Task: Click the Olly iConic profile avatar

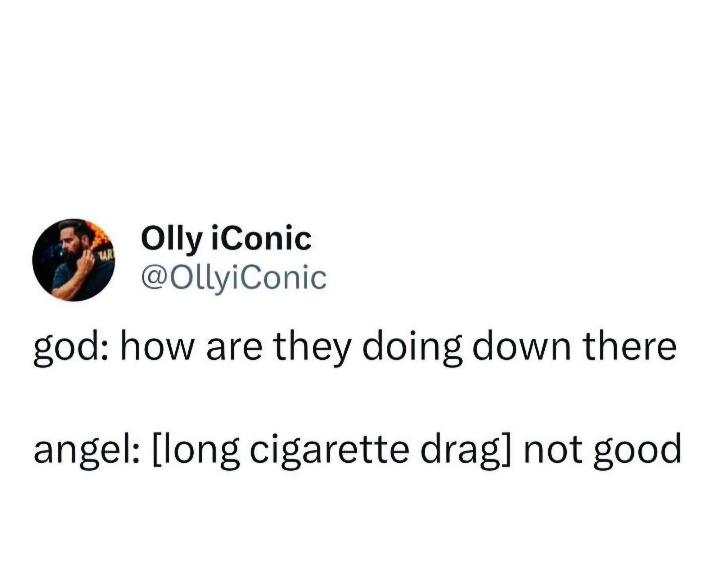Action: pyautogui.click(x=73, y=259)
